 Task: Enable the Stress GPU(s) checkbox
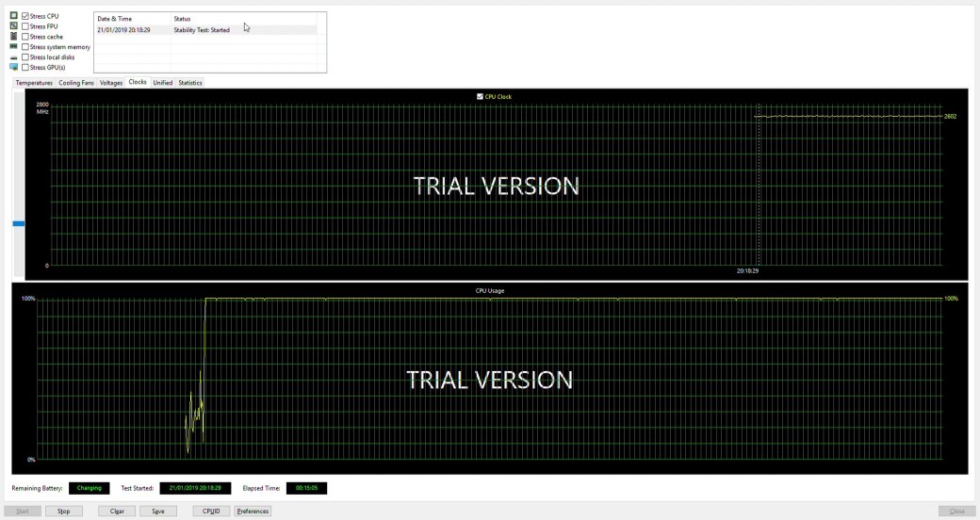point(25,67)
